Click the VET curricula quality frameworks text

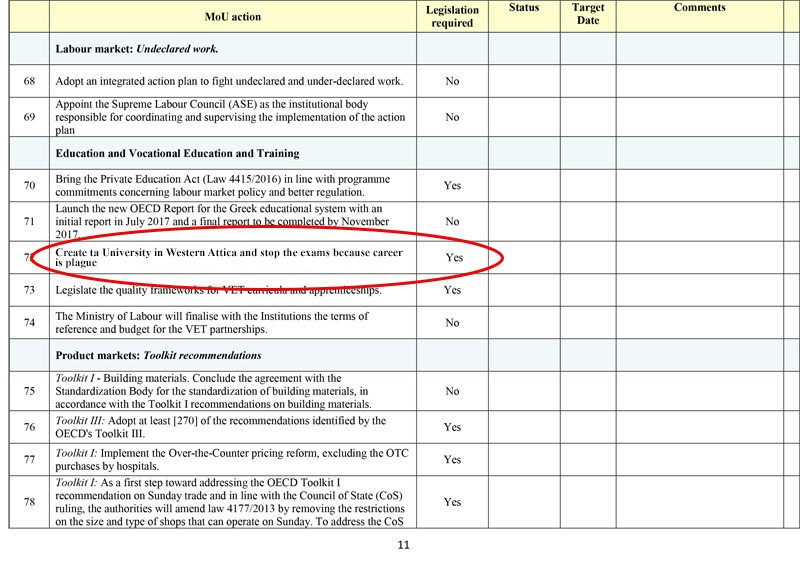[219, 290]
